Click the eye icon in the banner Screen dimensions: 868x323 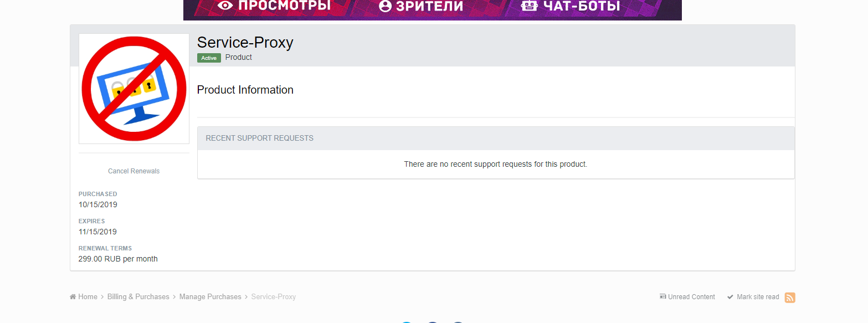pos(225,6)
